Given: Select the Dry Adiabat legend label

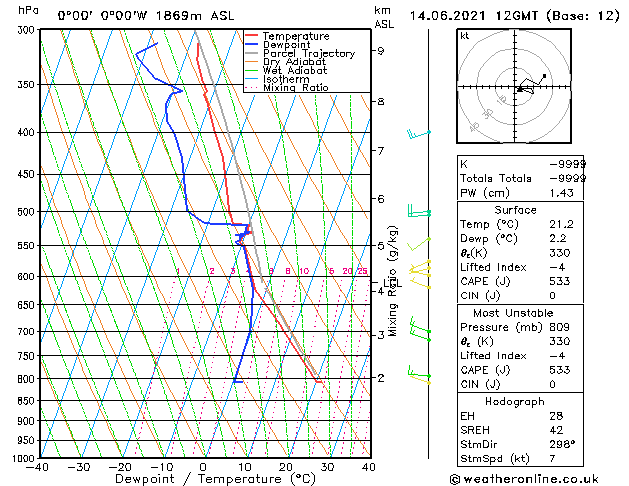Looking at the screenshot, I should coord(294,62).
